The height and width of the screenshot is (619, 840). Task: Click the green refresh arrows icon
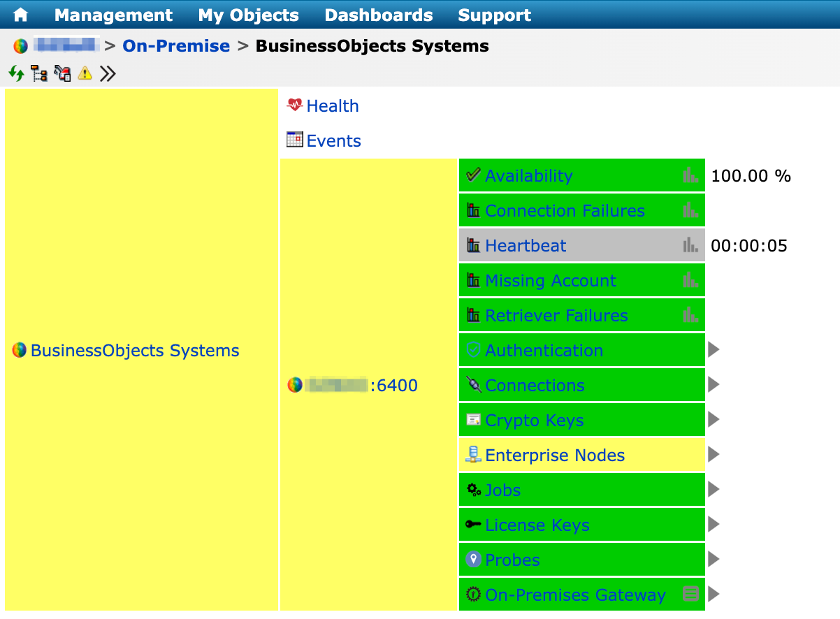click(x=16, y=73)
